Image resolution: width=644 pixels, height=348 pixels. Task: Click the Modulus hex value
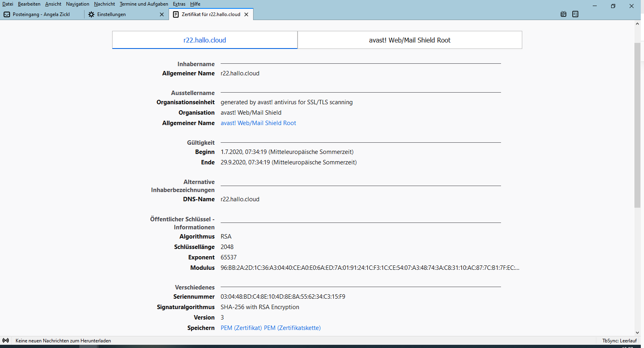coord(370,268)
